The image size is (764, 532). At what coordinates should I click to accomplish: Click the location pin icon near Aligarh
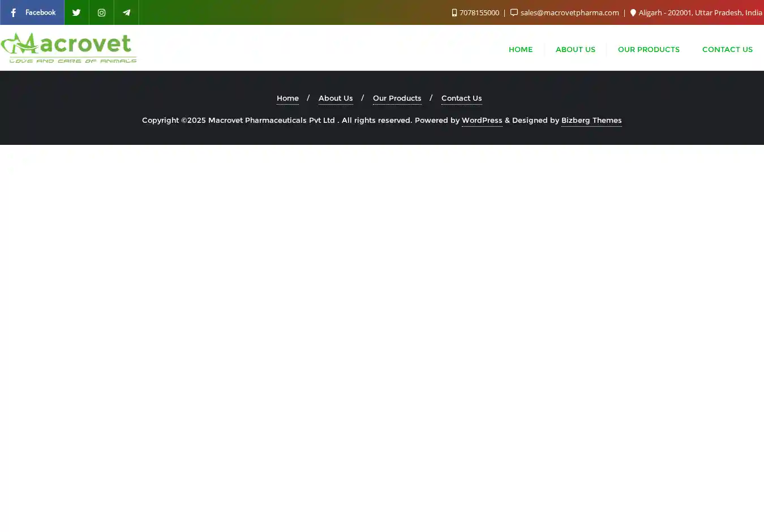coord(633,12)
